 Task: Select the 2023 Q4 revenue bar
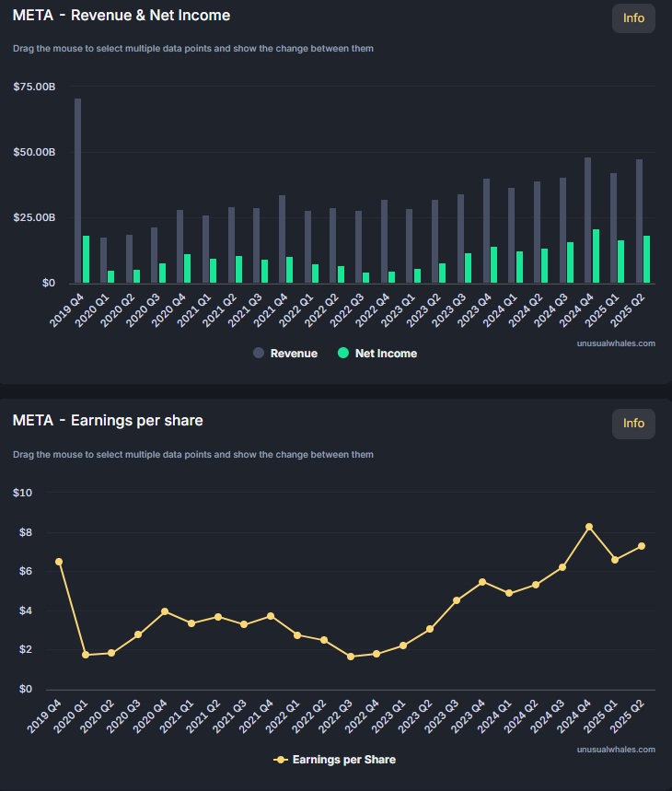(x=486, y=230)
